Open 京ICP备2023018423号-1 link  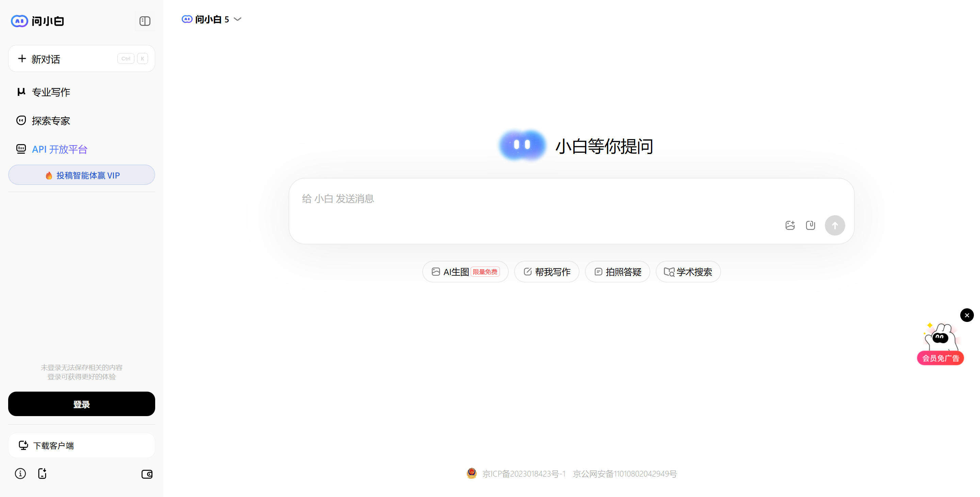tap(524, 474)
